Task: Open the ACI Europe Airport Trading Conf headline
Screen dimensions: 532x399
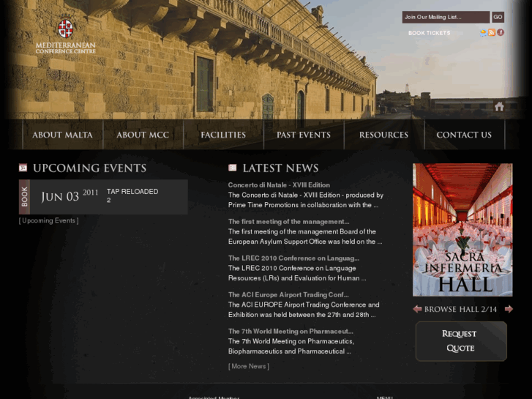Action: 288,295
